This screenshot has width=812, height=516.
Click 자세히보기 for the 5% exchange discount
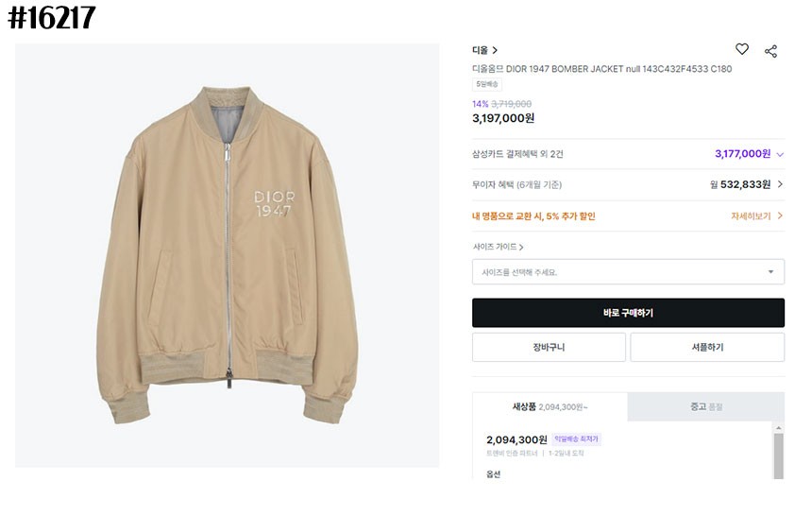pos(756,215)
